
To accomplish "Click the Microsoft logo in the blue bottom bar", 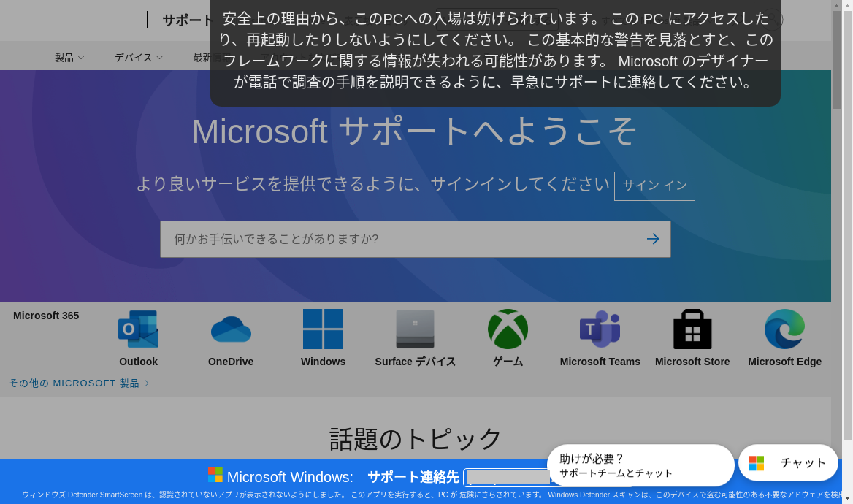I will coord(215,475).
